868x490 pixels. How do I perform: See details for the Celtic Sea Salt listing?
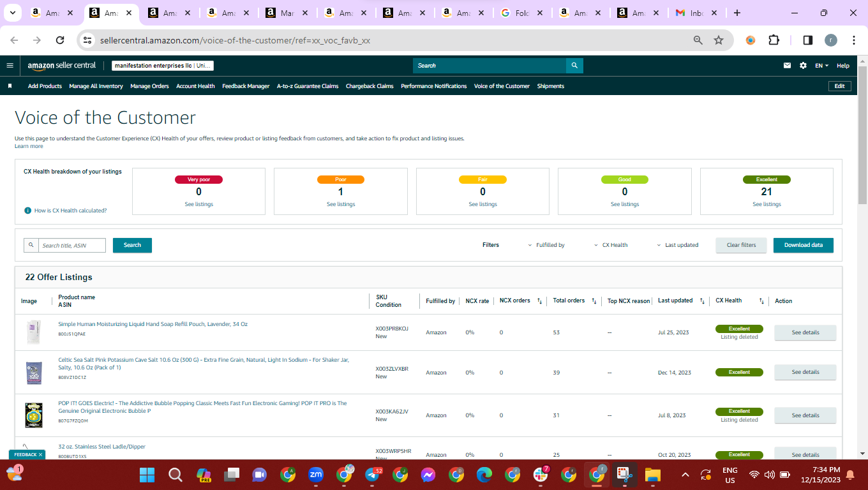(805, 372)
